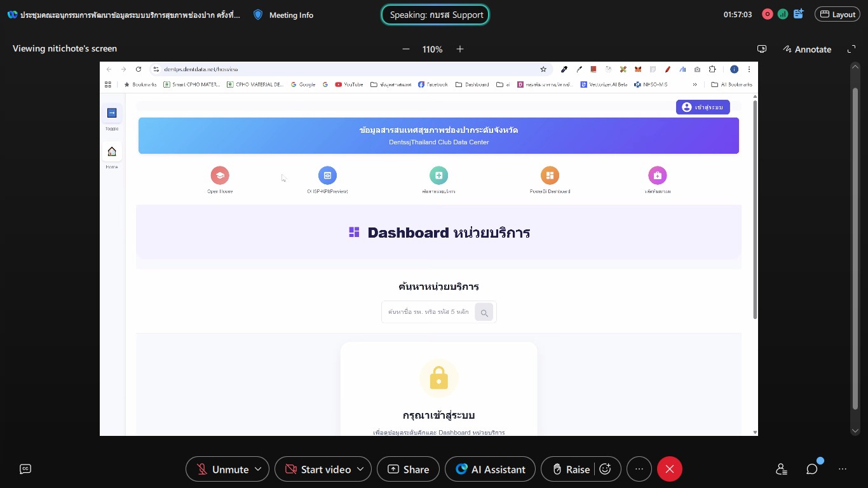The image size is (868, 488).
Task: Open the more options ellipsis button
Action: point(639,469)
